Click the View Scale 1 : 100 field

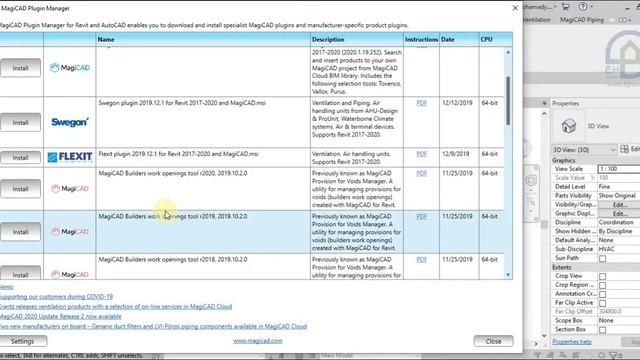618,169
